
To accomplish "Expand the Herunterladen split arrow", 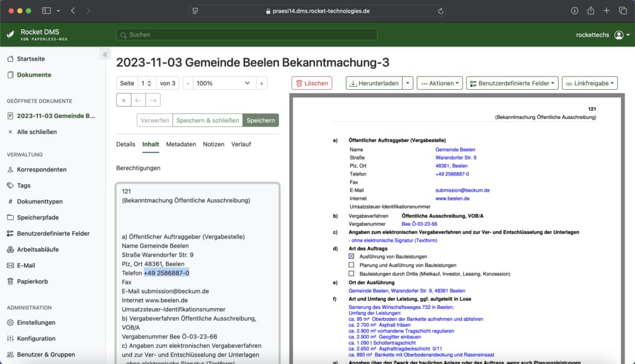I will [407, 83].
